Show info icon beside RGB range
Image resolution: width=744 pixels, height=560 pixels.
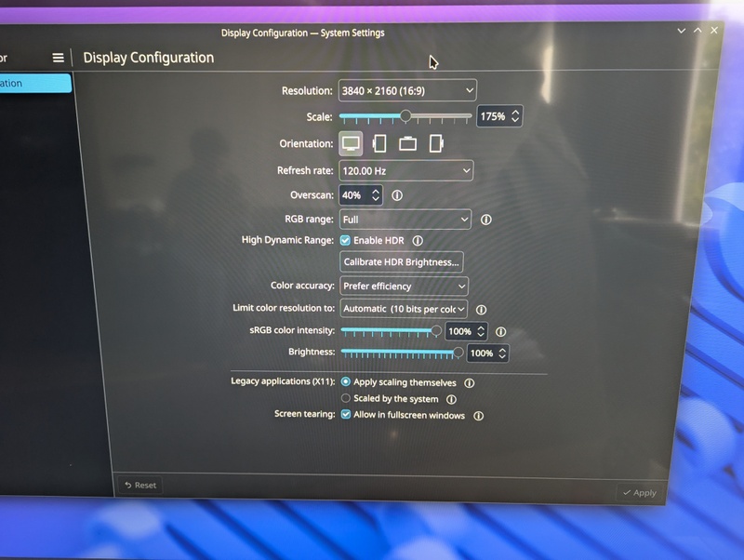click(485, 220)
